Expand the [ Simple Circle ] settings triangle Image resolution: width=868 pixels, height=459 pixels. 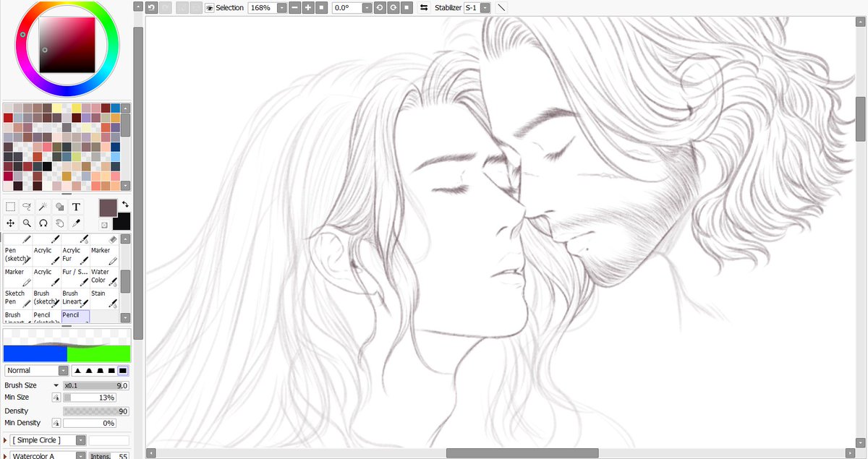[7, 439]
